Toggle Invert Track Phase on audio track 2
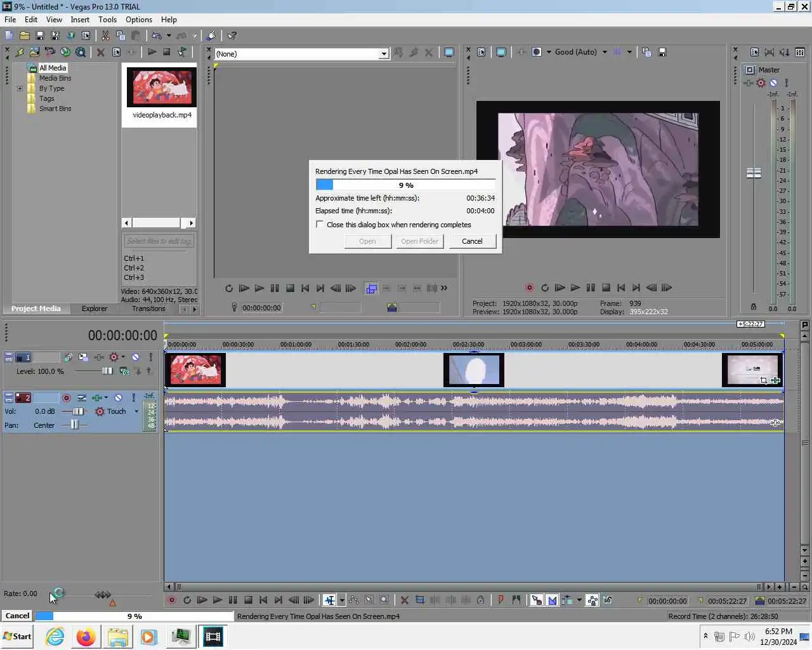This screenshot has height=650, width=812. click(x=82, y=397)
